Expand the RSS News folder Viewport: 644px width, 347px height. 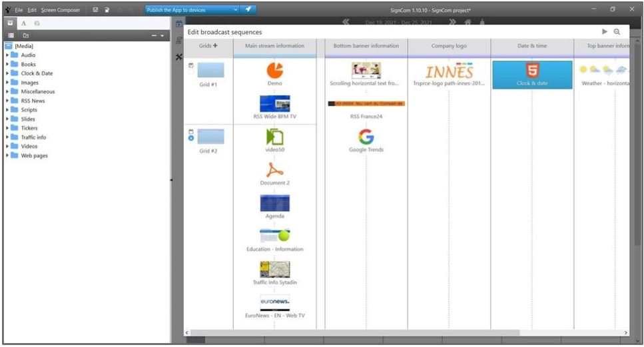click(7, 101)
